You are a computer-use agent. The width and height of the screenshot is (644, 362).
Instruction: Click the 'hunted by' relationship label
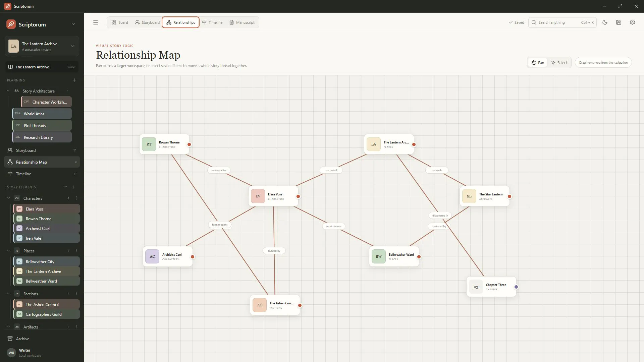274,251
